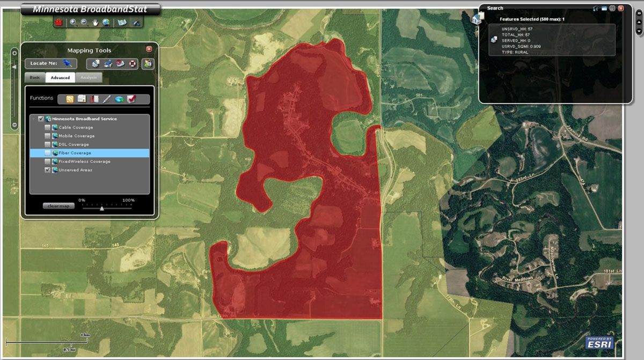Activate the pan hand tool
Screen dimensions: 644x360
pyautogui.click(x=96, y=22)
